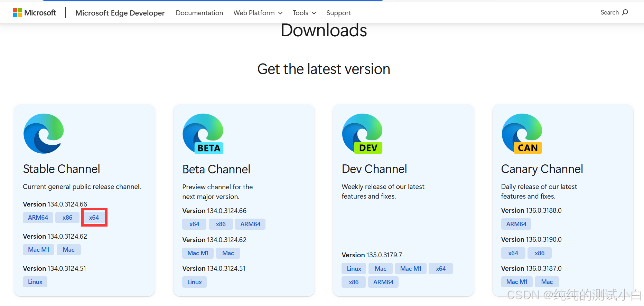Download Stable Channel Mac driver
Image resolution: width=644 pixels, height=306 pixels.
pos(69,250)
